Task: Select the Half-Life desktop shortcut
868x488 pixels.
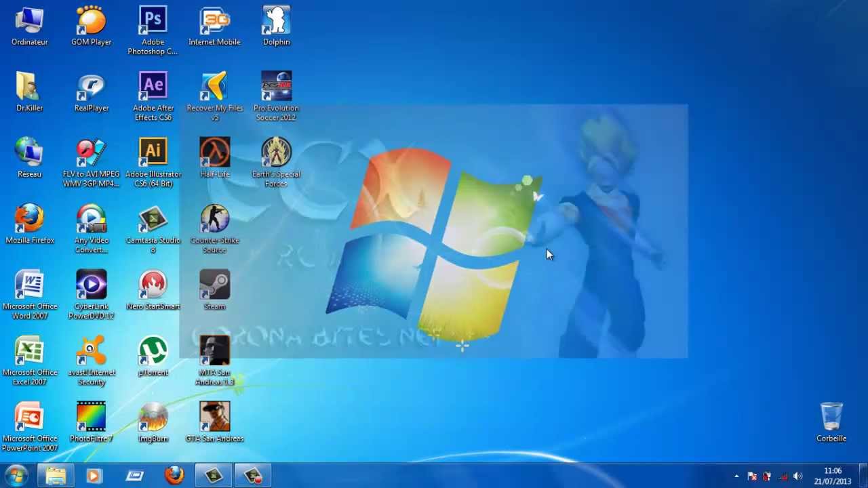Action: point(214,159)
